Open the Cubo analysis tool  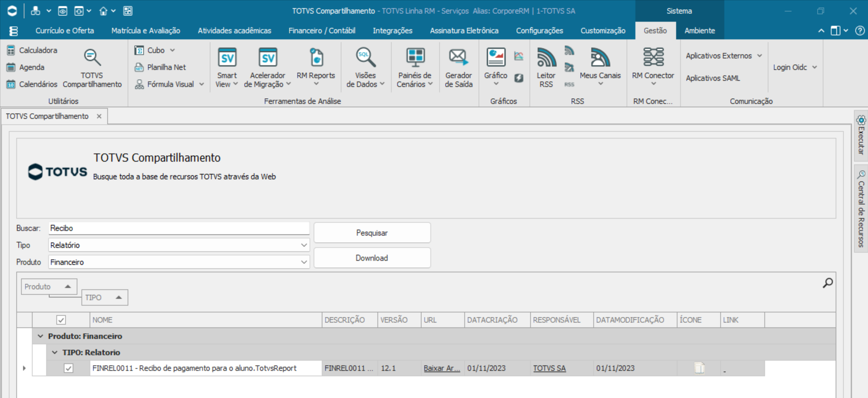coord(154,50)
